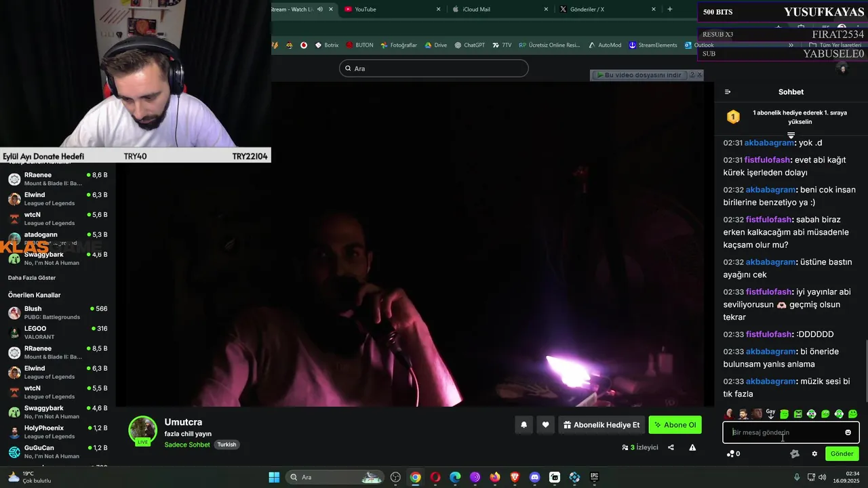
Task: Open Epic Games Launcher from the taskbar
Action: pos(595,477)
